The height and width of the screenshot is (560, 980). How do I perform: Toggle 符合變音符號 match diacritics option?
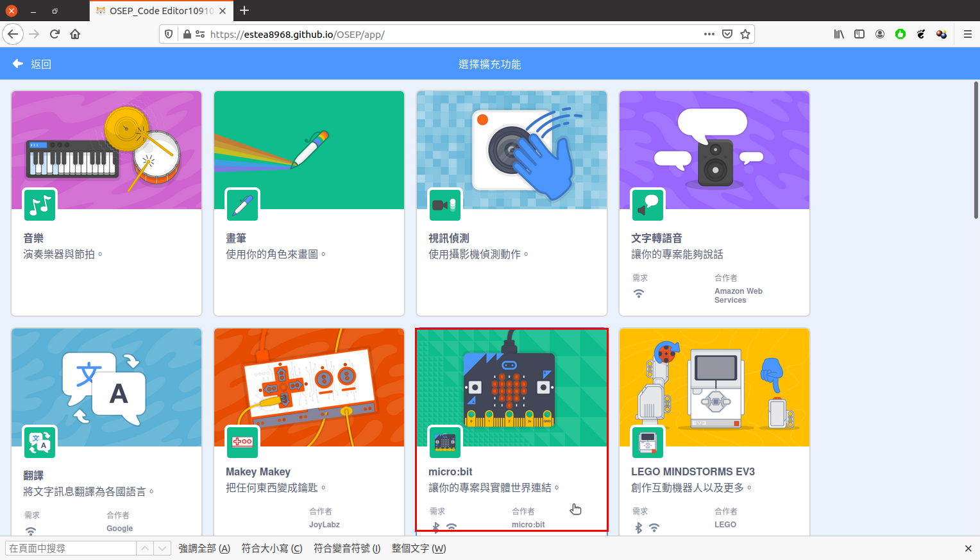(x=347, y=548)
